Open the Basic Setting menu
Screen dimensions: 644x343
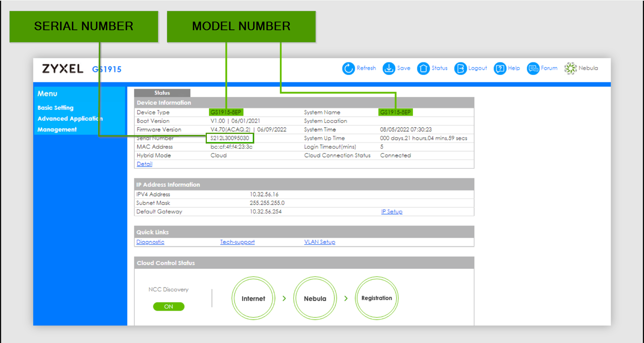pyautogui.click(x=56, y=108)
